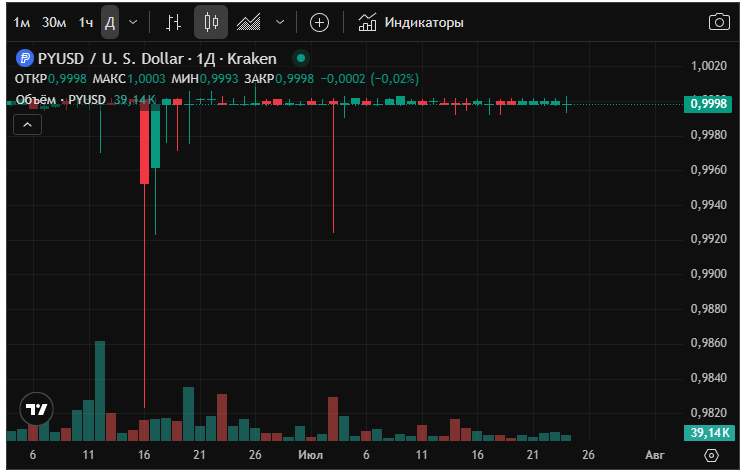Click the ЗАКР close value 0,9998
This screenshot has width=747, height=476.
(x=294, y=79)
